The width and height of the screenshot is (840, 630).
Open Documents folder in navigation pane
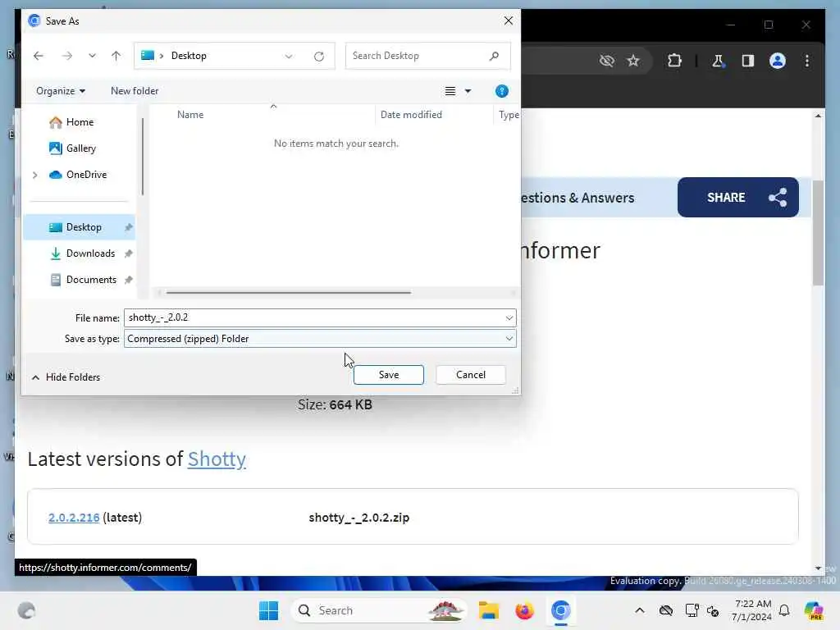tap(90, 280)
